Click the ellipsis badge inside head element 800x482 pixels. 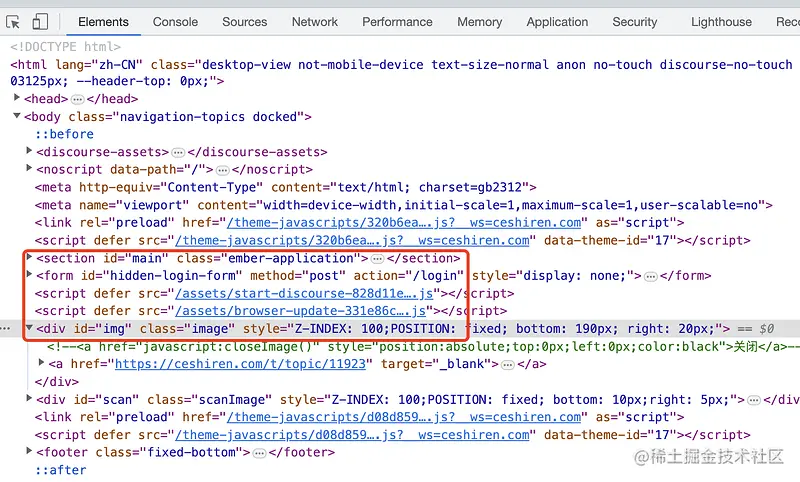78,99
